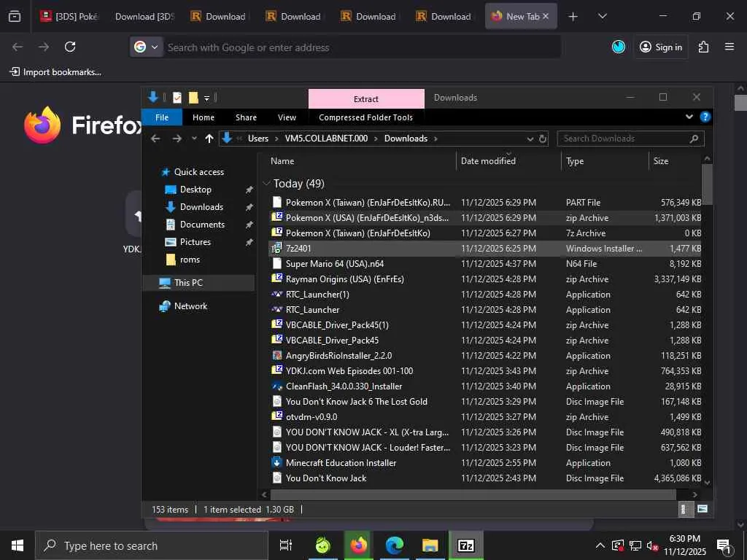
Task: Open the address bar history dropdown
Action: coord(530,139)
